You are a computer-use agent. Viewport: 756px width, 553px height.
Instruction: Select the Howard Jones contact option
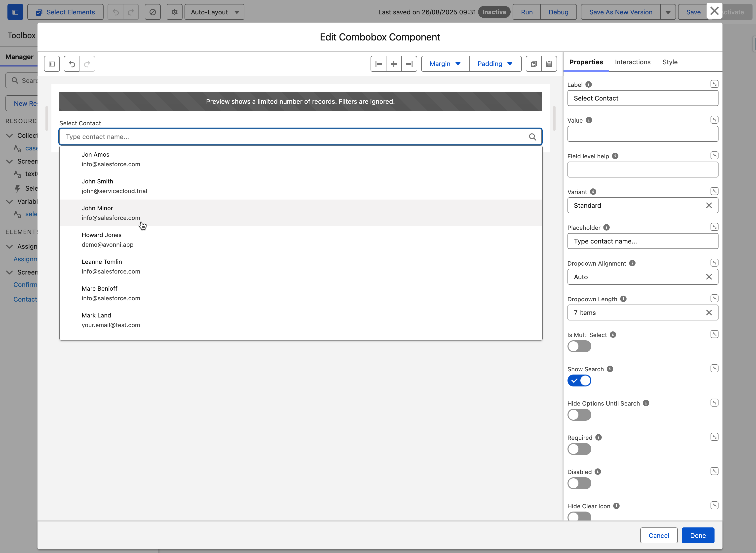[102, 240]
